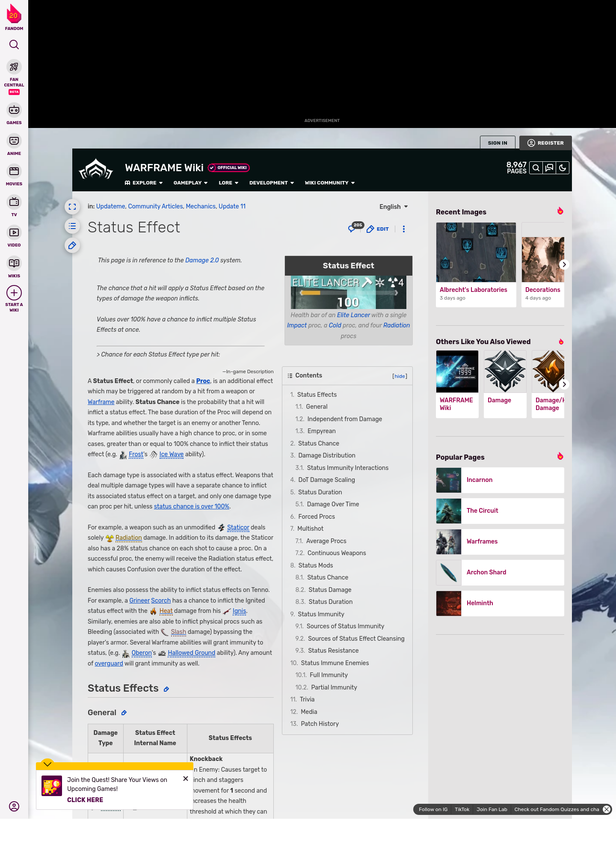The height and width of the screenshot is (856, 616).
Task: Open the Proc link
Action: tap(203, 381)
